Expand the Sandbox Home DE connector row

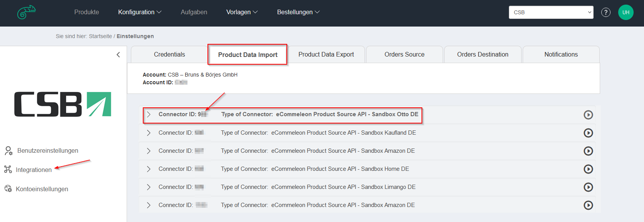click(149, 169)
